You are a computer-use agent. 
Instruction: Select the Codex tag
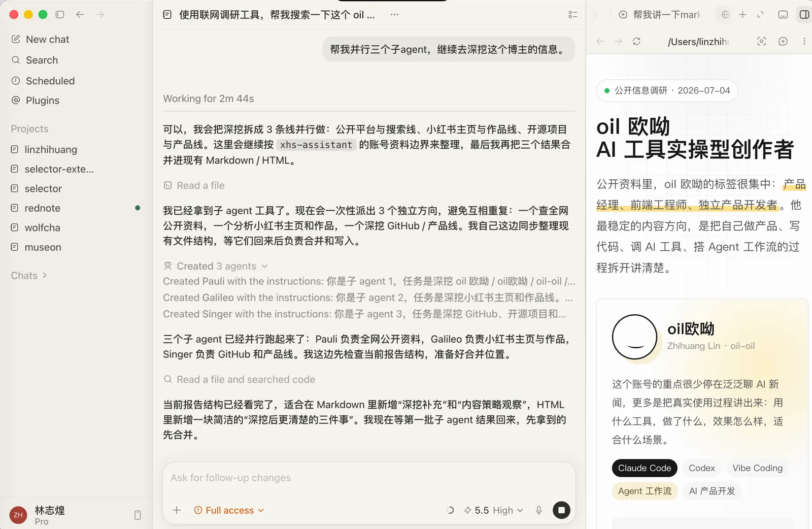click(702, 468)
